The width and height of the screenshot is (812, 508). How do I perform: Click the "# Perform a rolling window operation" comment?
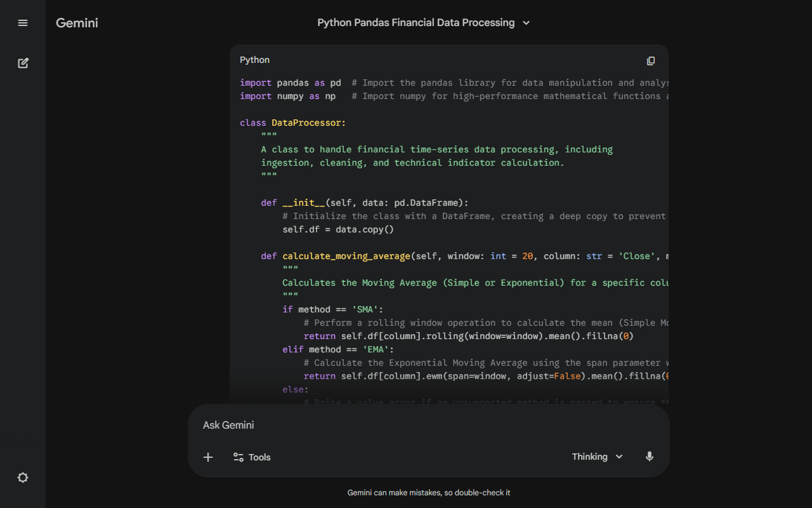click(486, 323)
